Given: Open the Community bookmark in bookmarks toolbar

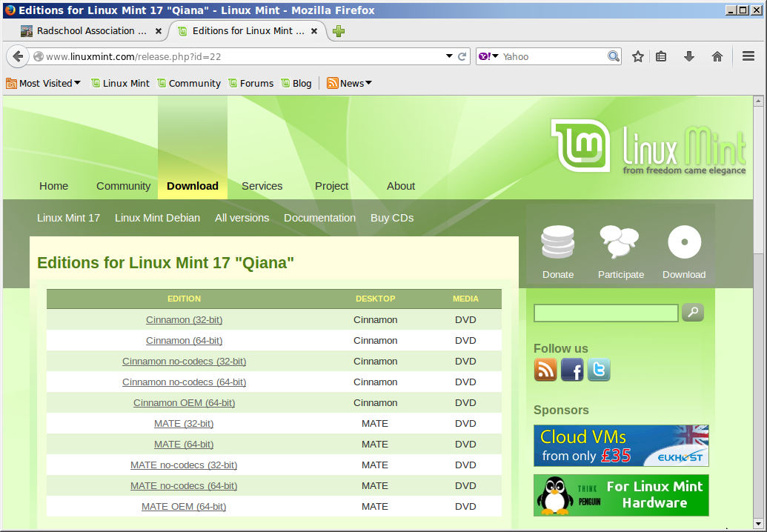Looking at the screenshot, I should (189, 84).
